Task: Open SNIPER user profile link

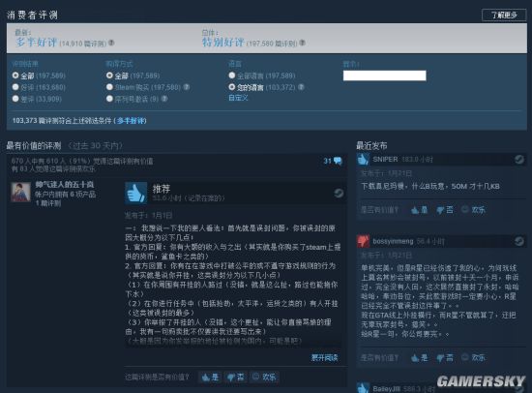Action: (x=385, y=160)
